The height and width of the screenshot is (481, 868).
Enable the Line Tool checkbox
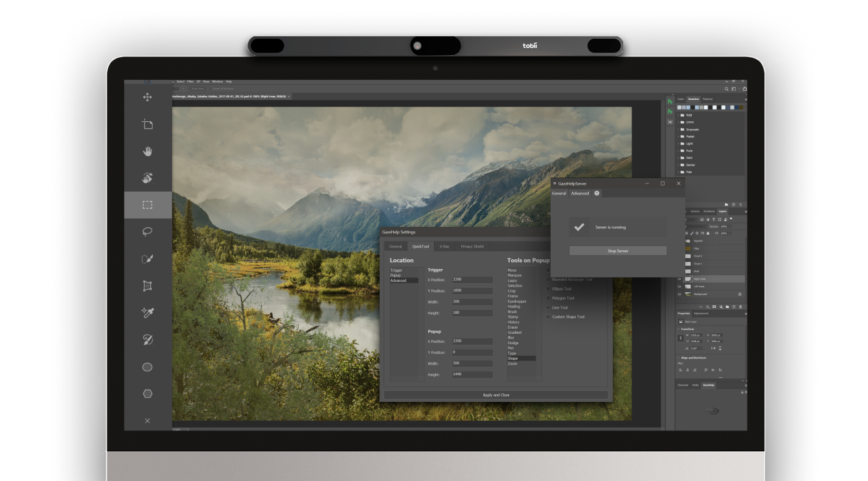click(x=548, y=307)
